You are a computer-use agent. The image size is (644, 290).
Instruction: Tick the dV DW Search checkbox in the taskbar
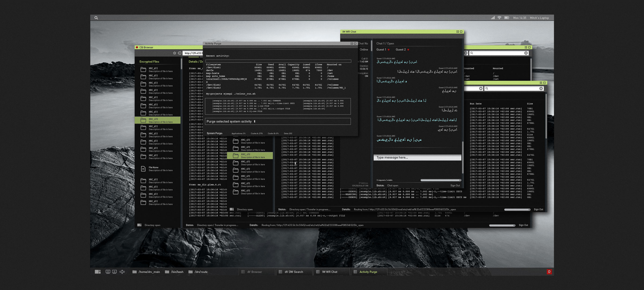[x=280, y=272]
